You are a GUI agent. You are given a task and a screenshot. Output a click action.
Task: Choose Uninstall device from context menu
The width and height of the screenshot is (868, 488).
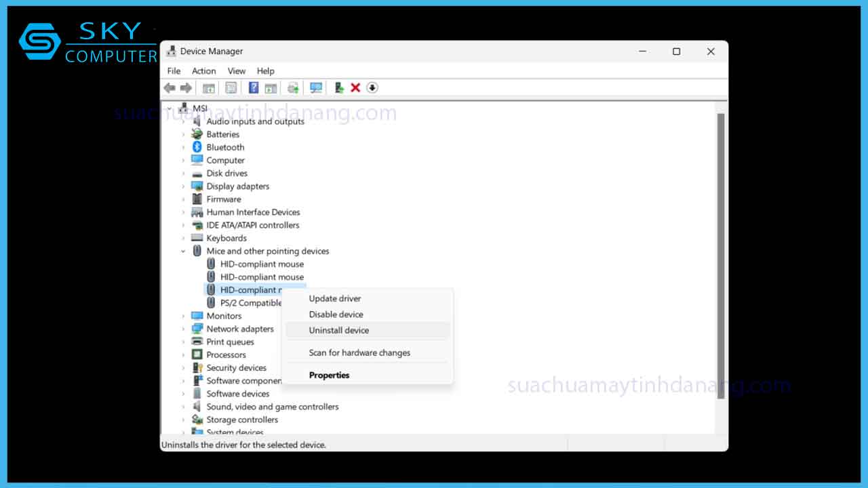pos(339,330)
